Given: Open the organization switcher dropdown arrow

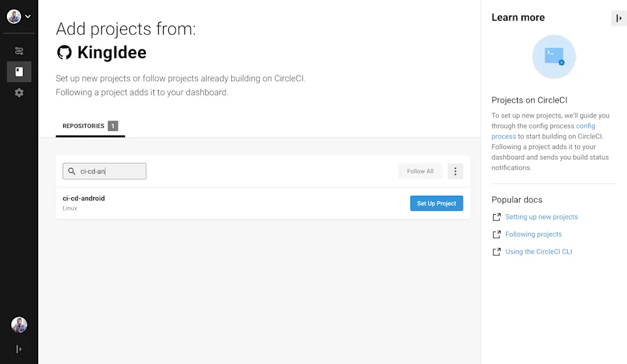Looking at the screenshot, I should coord(28,16).
